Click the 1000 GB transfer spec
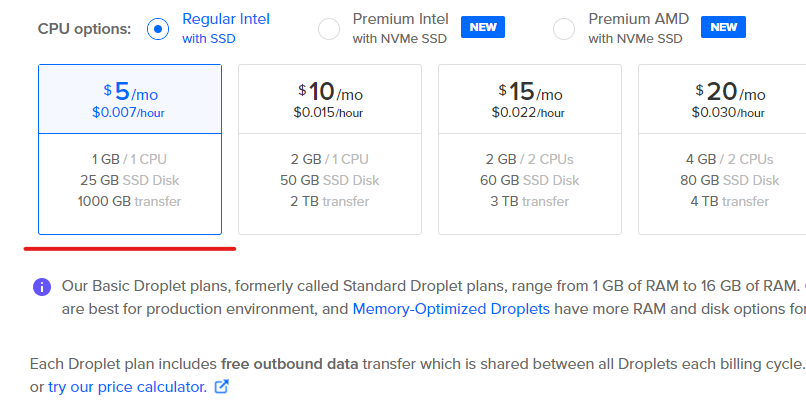The height and width of the screenshot is (417, 806). (x=130, y=202)
